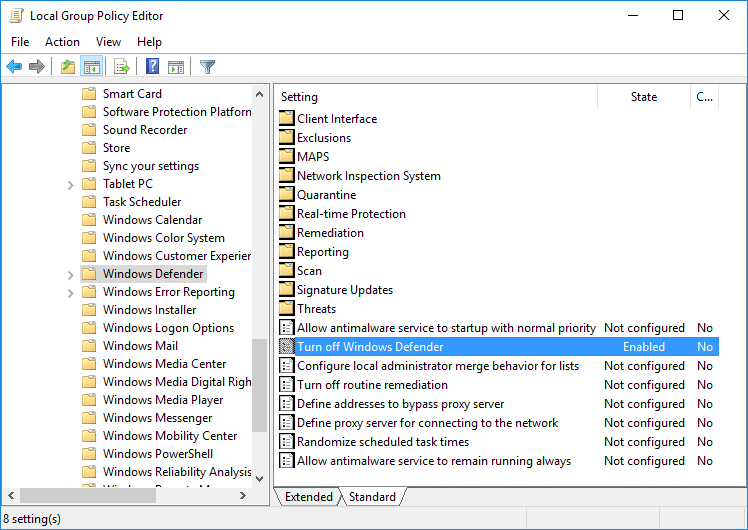This screenshot has height=530, width=748.
Task: Click the truncated C... column header
Action: (x=705, y=97)
